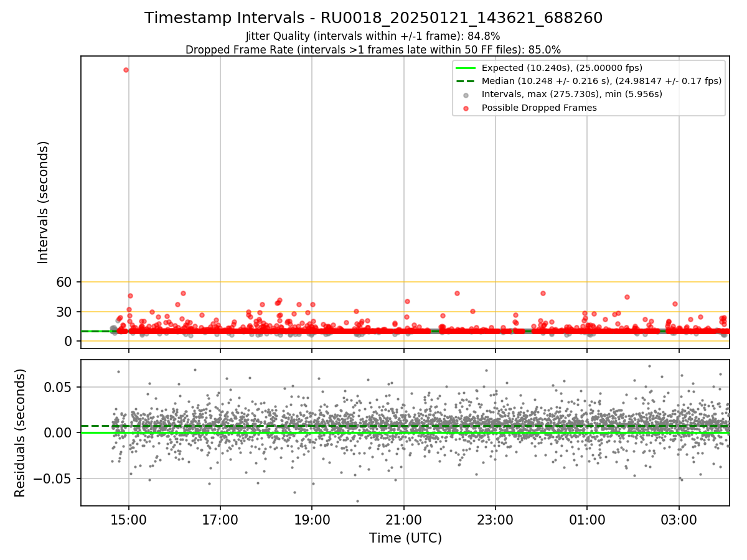Click the 23:00 time tick label
747x560 pixels.
[496, 519]
